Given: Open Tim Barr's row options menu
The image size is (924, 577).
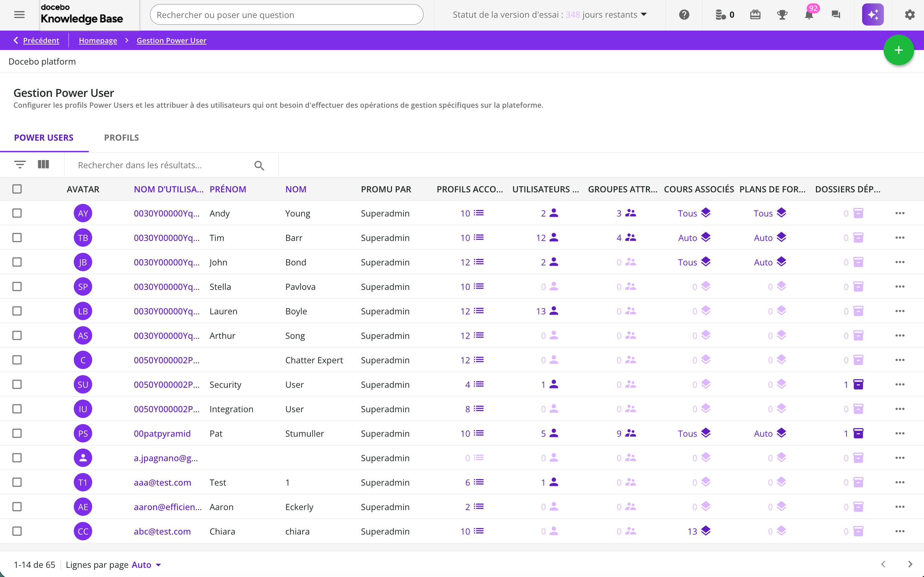Looking at the screenshot, I should pyautogui.click(x=900, y=238).
